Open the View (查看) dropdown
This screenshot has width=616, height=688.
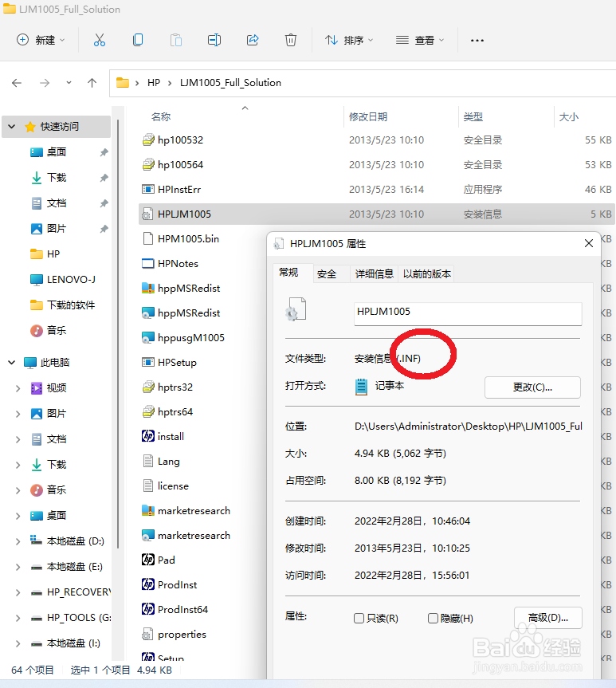pyautogui.click(x=420, y=40)
